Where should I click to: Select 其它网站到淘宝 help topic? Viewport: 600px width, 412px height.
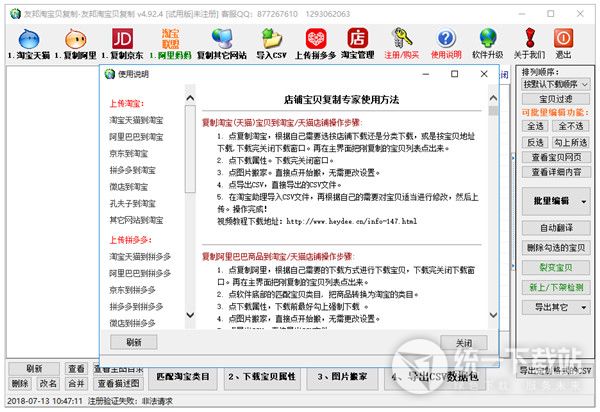[137, 220]
